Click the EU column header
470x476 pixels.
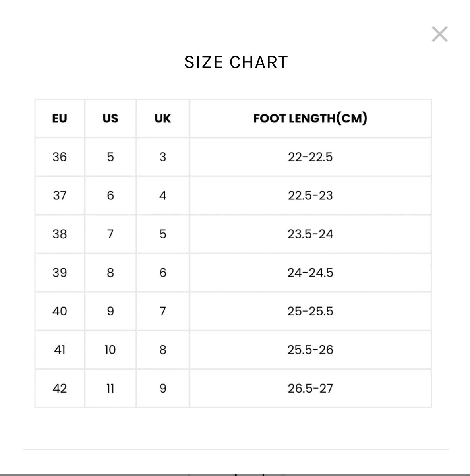[60, 118]
